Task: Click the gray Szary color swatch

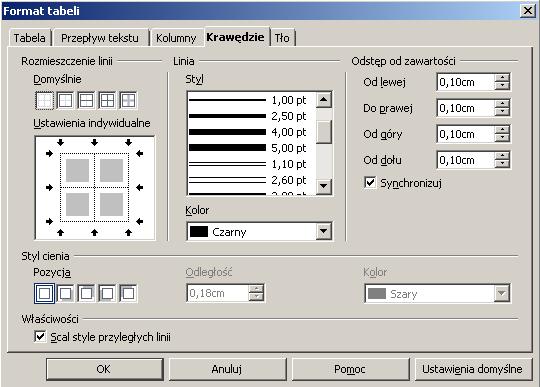Action: [377, 294]
